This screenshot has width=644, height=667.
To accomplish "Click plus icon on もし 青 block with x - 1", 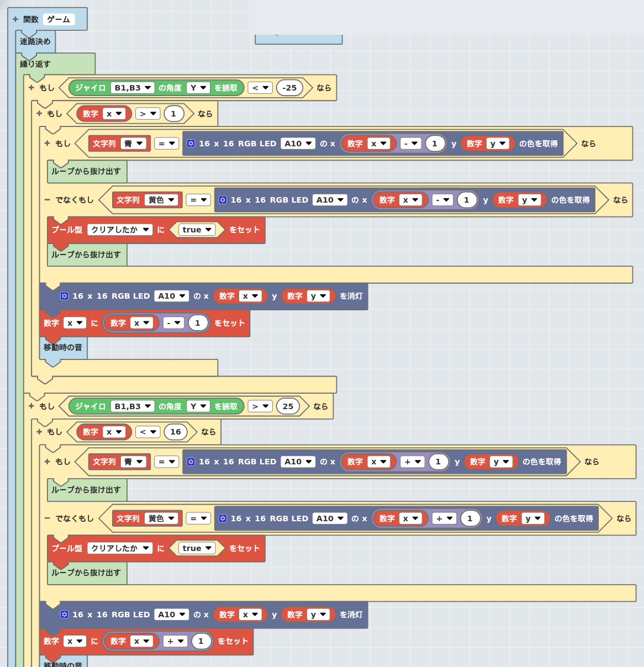I will pyautogui.click(x=47, y=144).
